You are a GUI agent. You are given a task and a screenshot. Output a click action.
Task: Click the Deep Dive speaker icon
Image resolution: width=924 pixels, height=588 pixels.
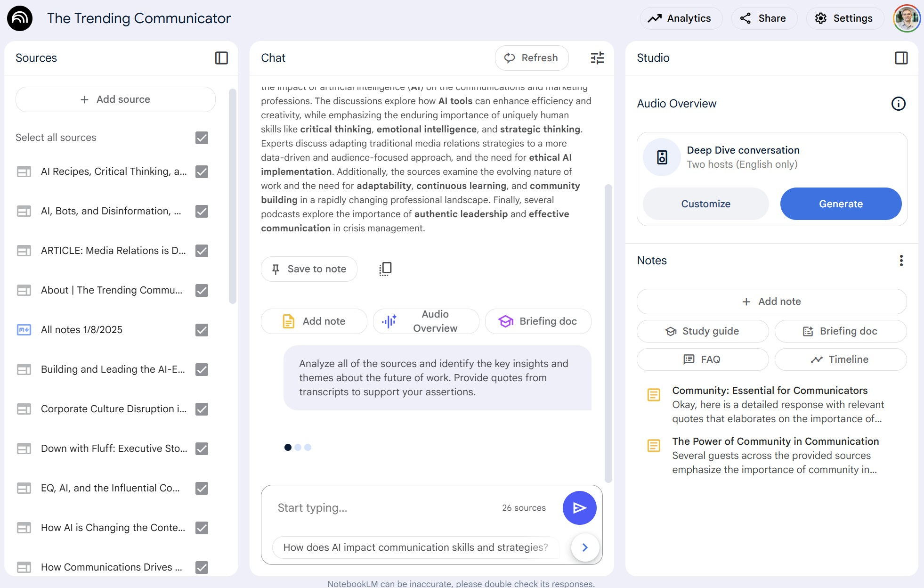click(662, 157)
